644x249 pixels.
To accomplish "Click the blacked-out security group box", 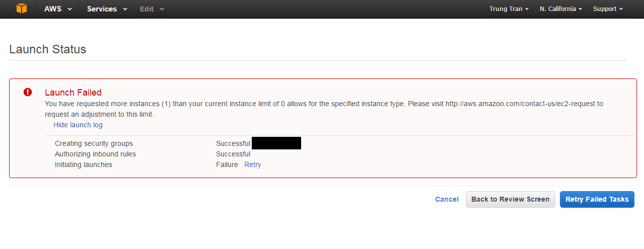I will click(x=276, y=143).
